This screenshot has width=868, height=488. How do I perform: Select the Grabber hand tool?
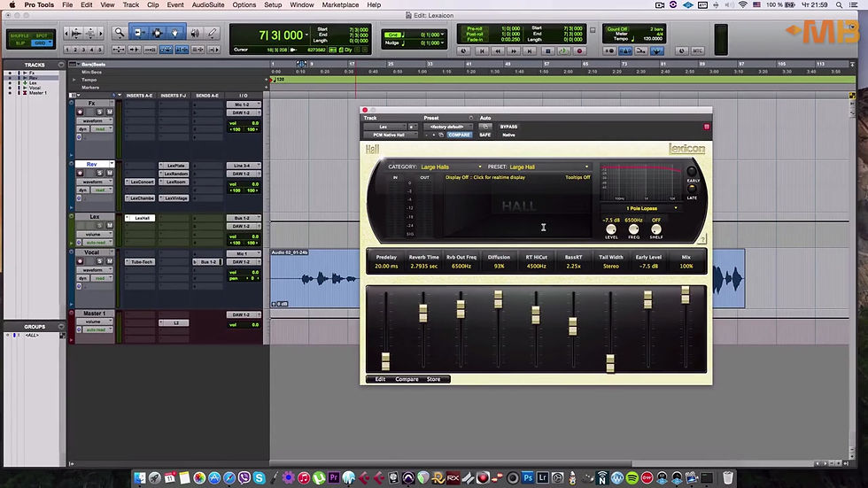pyautogui.click(x=175, y=33)
